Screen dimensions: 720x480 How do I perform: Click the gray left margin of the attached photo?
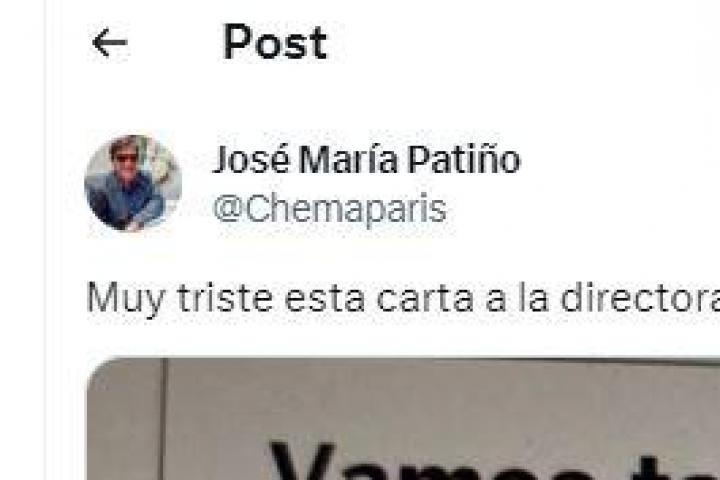(x=125, y=420)
